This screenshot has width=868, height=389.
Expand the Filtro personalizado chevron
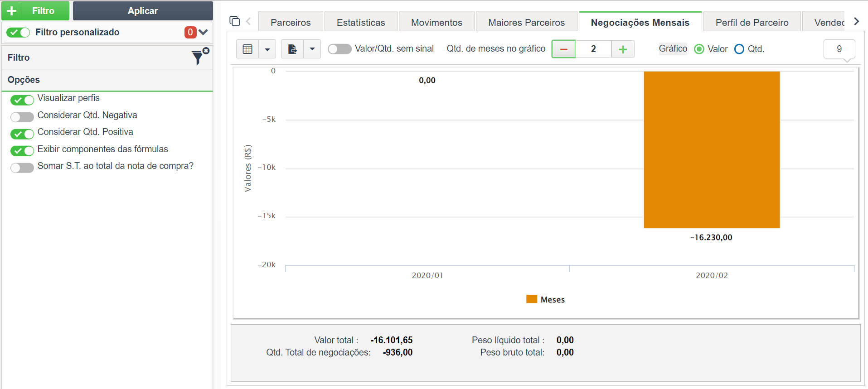[203, 32]
